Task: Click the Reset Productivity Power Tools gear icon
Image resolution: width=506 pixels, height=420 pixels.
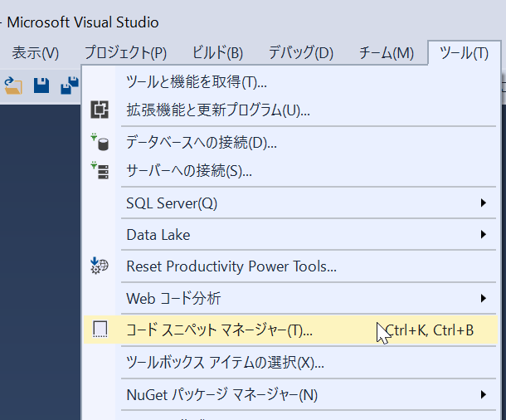Action: [x=100, y=266]
